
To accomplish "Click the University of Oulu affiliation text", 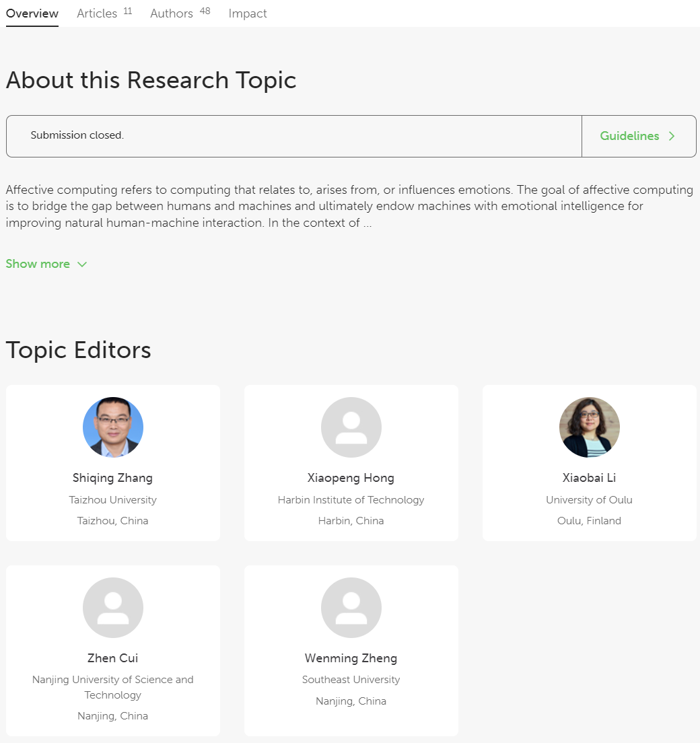I will click(x=589, y=500).
